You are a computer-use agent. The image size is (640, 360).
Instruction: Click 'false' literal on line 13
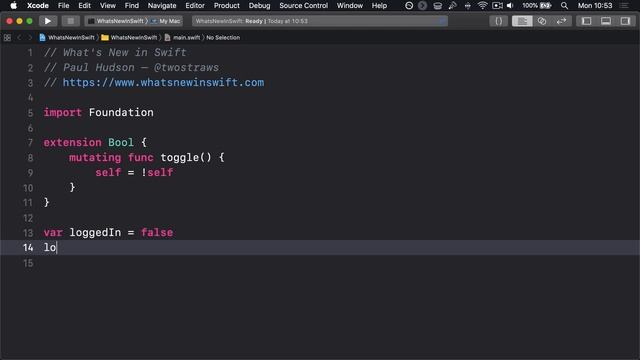157,233
